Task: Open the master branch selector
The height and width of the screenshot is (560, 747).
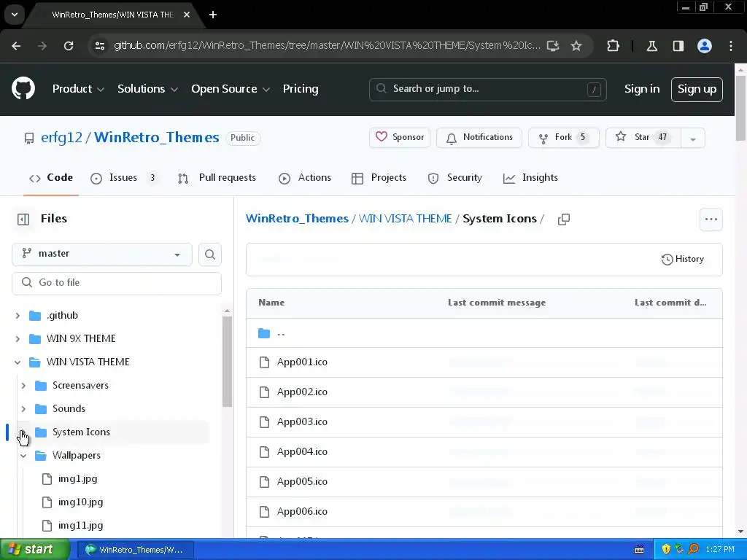Action: [102, 254]
